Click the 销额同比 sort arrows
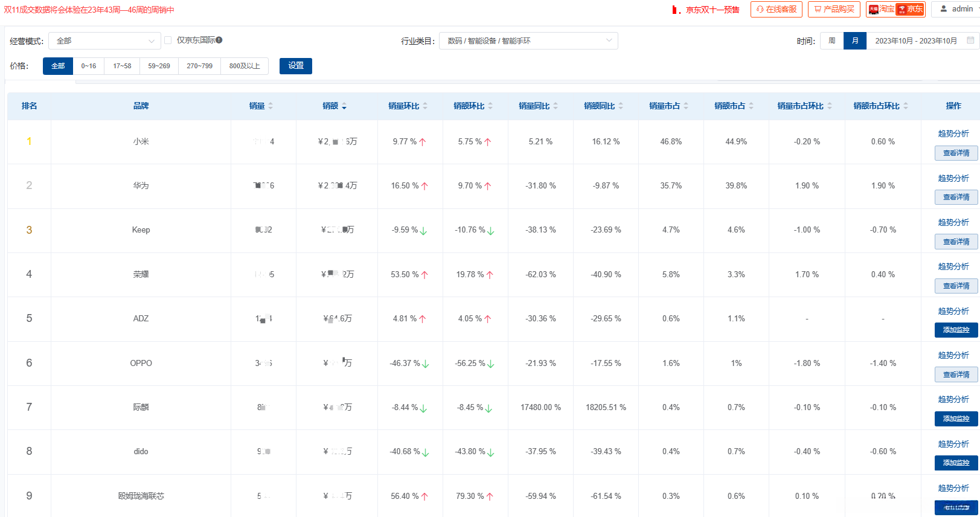 pos(621,106)
